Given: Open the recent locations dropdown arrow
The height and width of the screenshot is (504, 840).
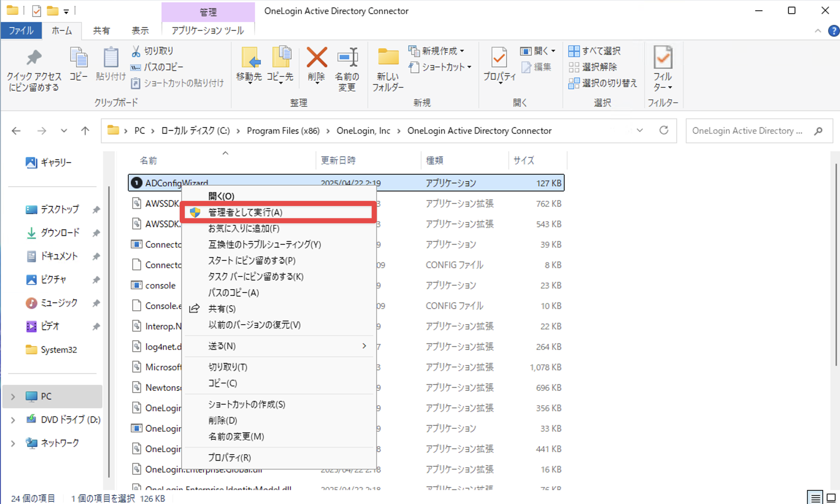Looking at the screenshot, I should pyautogui.click(x=64, y=131).
